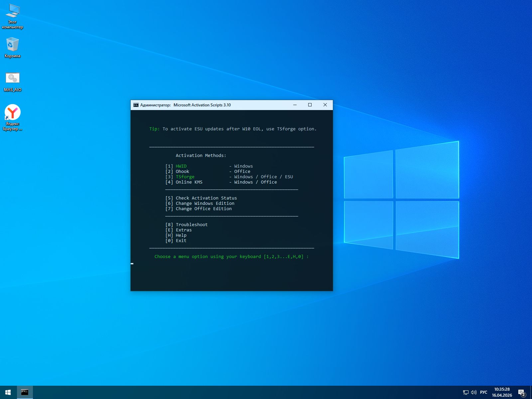Maximize the Microsoft Activation Scripts window
Image resolution: width=532 pixels, height=399 pixels.
point(310,105)
